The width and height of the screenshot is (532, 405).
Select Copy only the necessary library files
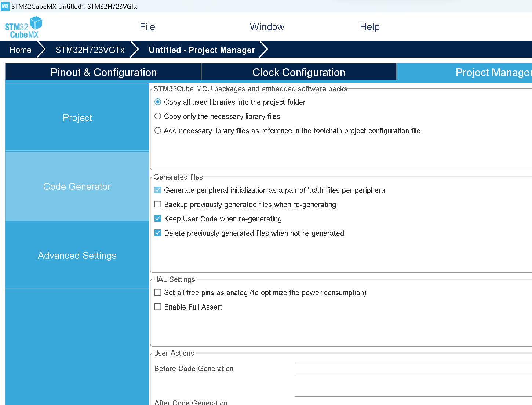click(x=158, y=116)
